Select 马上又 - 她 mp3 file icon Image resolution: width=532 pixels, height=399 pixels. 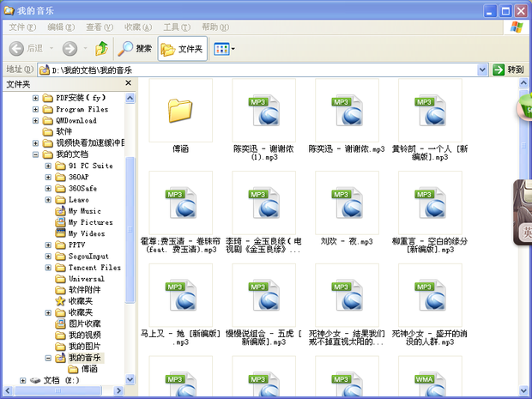click(x=180, y=295)
